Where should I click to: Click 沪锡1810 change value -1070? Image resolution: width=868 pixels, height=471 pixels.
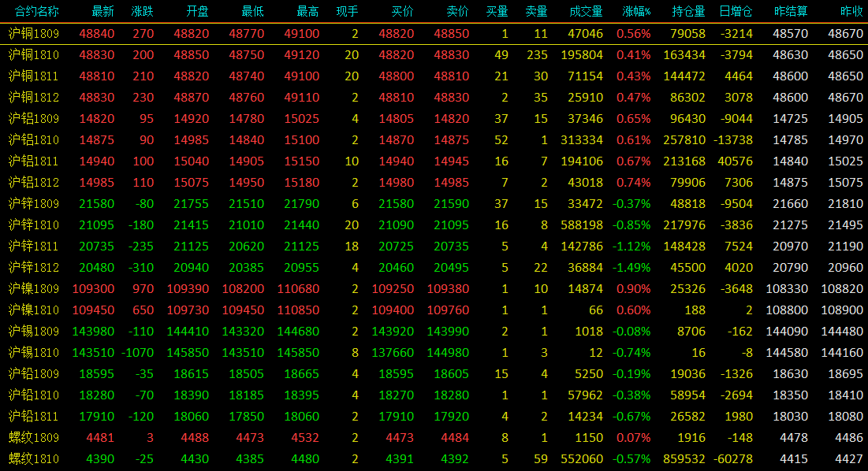coord(137,353)
